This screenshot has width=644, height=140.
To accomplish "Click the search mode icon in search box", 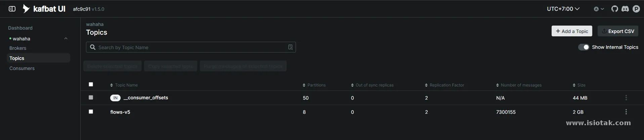I will pos(291,47).
